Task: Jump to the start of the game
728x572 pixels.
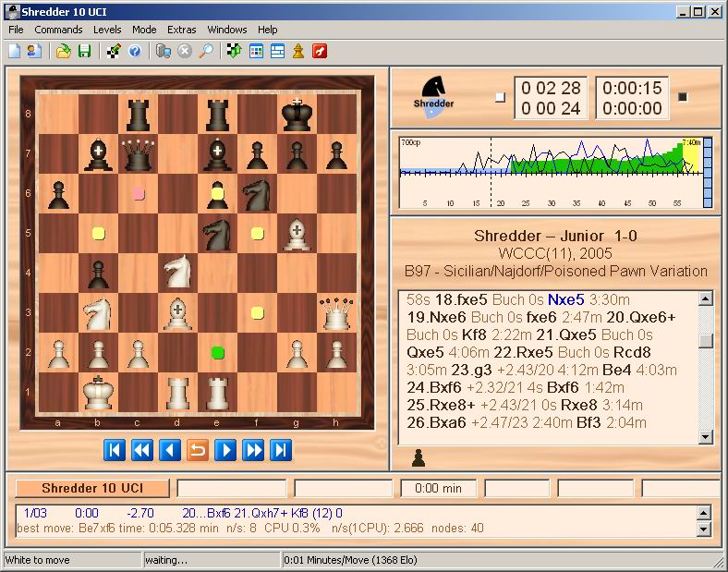Action: [x=114, y=450]
